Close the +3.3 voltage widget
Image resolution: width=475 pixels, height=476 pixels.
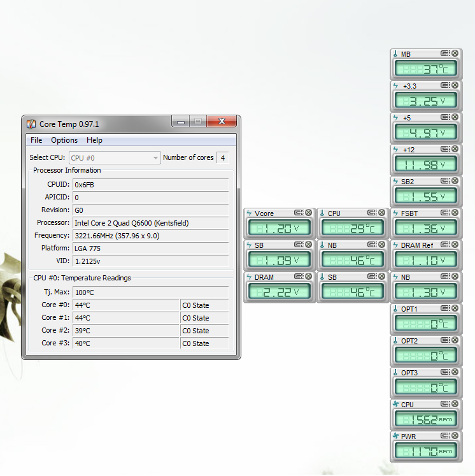(455, 85)
